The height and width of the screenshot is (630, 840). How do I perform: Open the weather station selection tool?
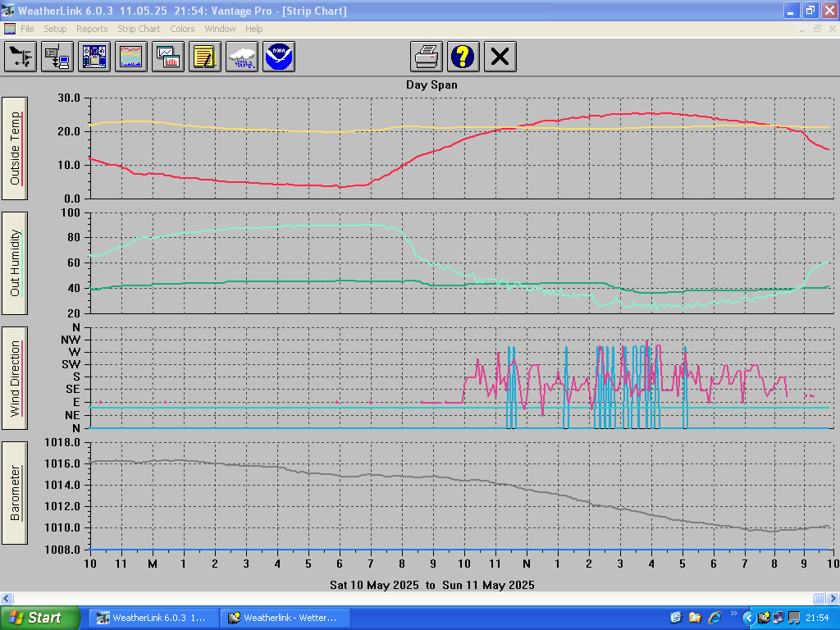pos(21,57)
